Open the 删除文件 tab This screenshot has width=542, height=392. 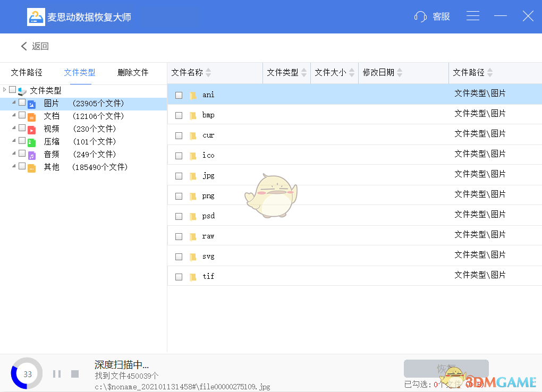[132, 72]
